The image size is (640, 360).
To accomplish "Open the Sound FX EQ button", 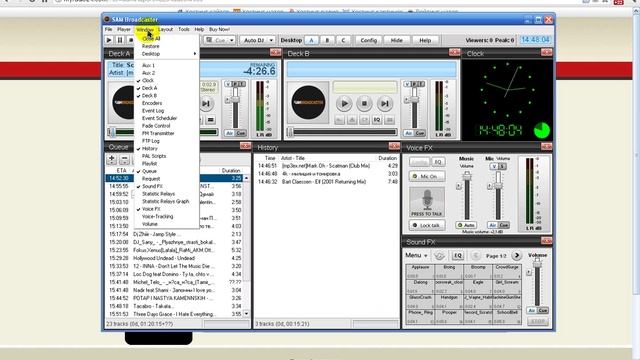I will pos(458,256).
